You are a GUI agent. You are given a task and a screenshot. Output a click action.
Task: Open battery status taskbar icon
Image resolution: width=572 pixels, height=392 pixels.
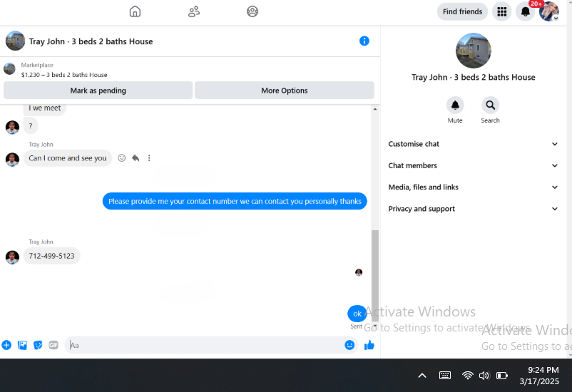click(502, 376)
